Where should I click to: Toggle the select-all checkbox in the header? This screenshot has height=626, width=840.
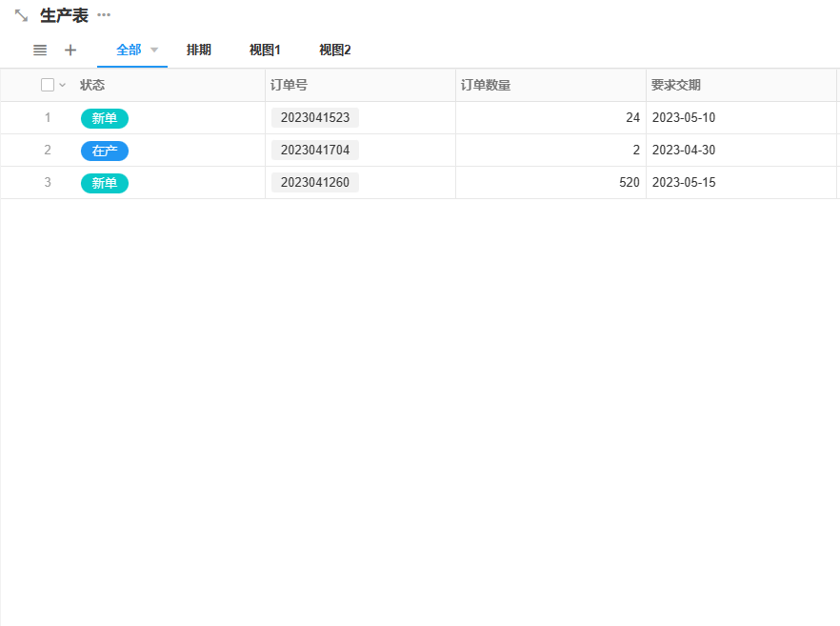(x=48, y=85)
